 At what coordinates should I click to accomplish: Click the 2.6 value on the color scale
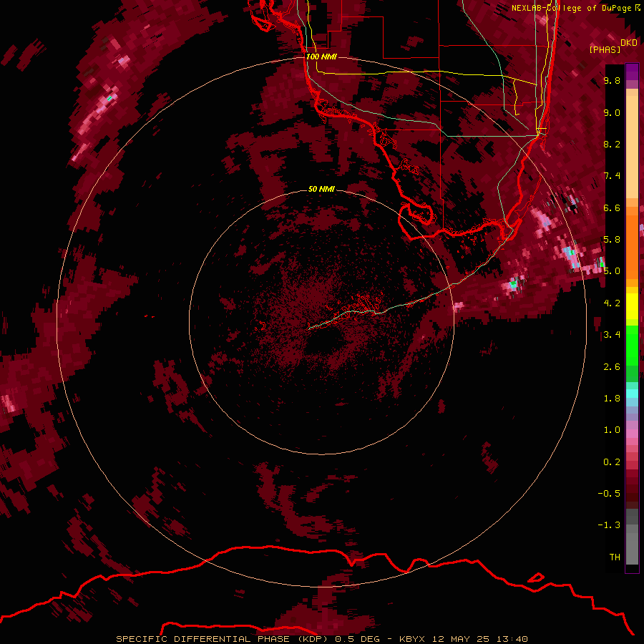612,367
